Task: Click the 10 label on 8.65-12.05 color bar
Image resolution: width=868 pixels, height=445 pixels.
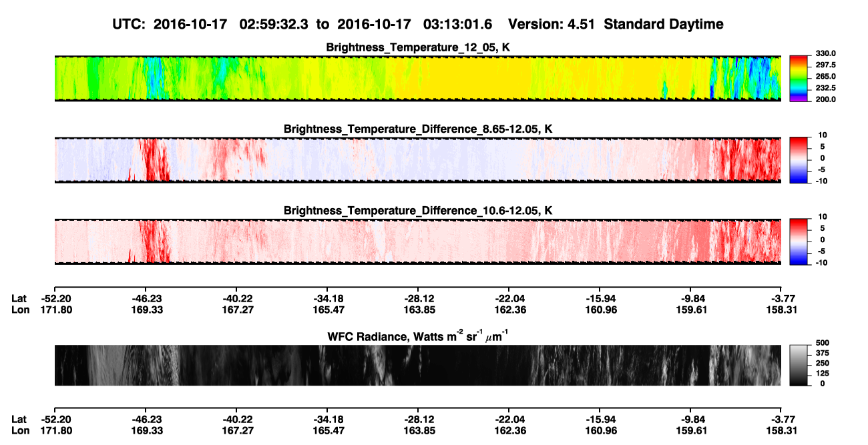Action: 823,135
